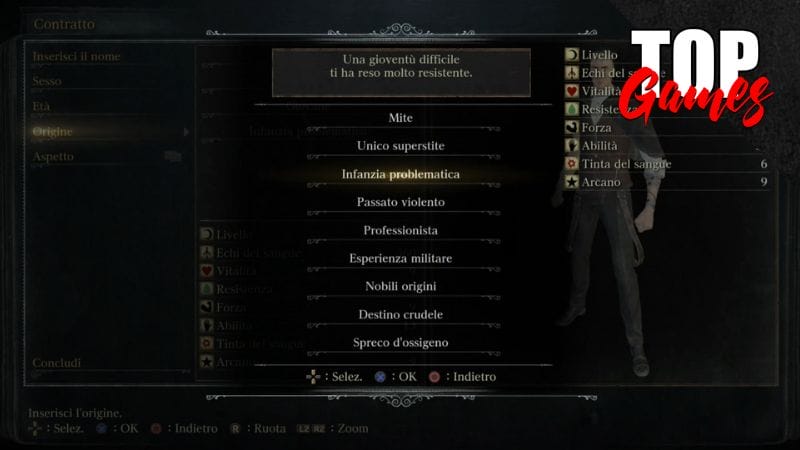Choose Unico superstite origin
Screen dimensions: 800x450
tap(401, 146)
